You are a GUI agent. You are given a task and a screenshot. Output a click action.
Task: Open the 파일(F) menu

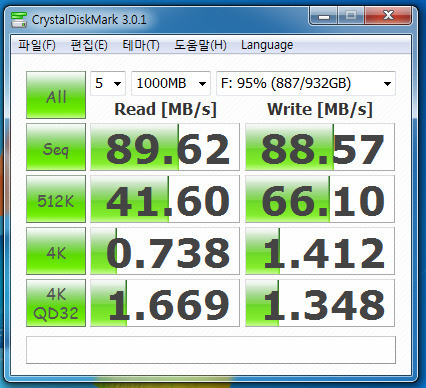pos(36,45)
